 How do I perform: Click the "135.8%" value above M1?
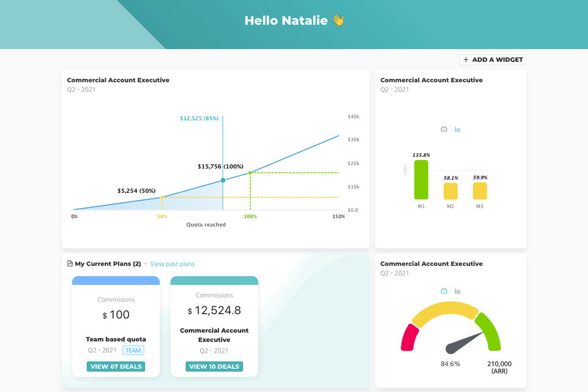click(x=421, y=155)
